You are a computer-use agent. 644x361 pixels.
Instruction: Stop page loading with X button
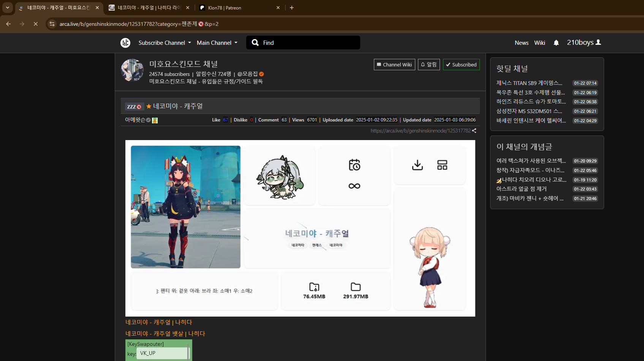pos(36,24)
